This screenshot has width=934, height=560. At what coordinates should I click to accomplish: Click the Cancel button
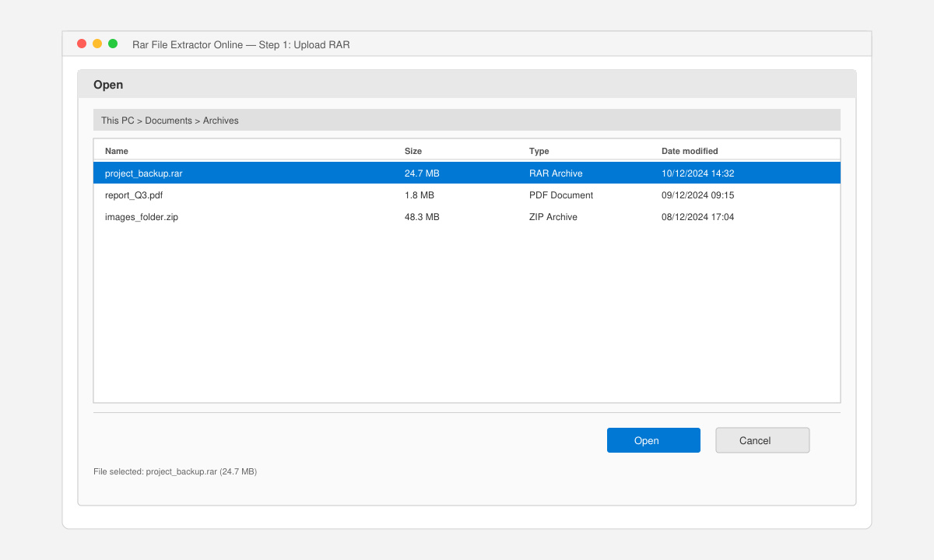point(763,440)
